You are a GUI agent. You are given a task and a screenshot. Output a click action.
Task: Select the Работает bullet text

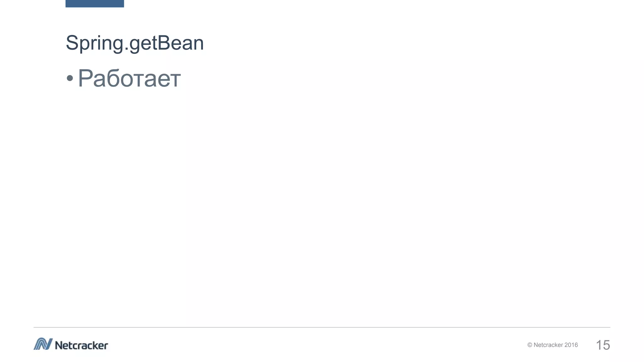click(x=129, y=78)
